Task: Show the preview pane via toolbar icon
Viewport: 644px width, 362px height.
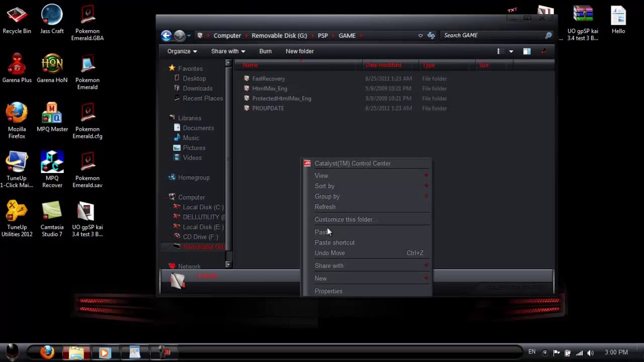Action: click(527, 51)
